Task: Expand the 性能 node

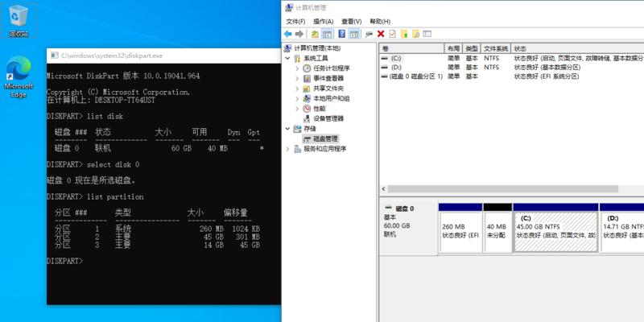Action: pos(297,109)
